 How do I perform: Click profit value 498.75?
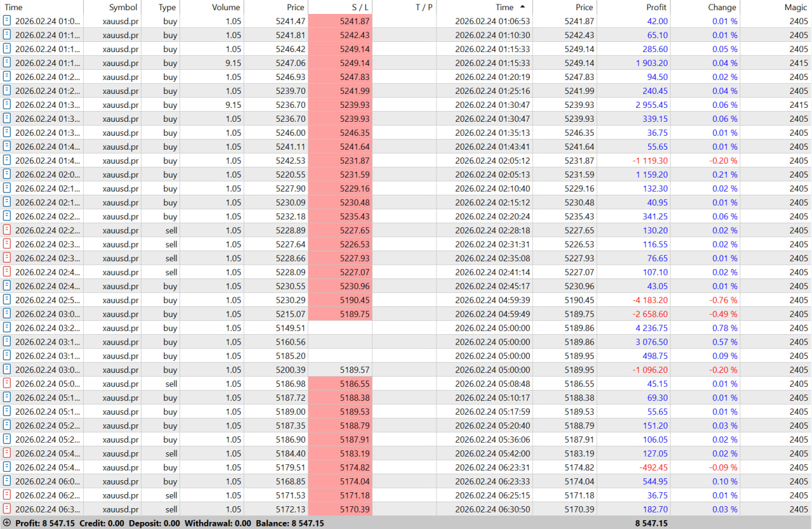(655, 356)
